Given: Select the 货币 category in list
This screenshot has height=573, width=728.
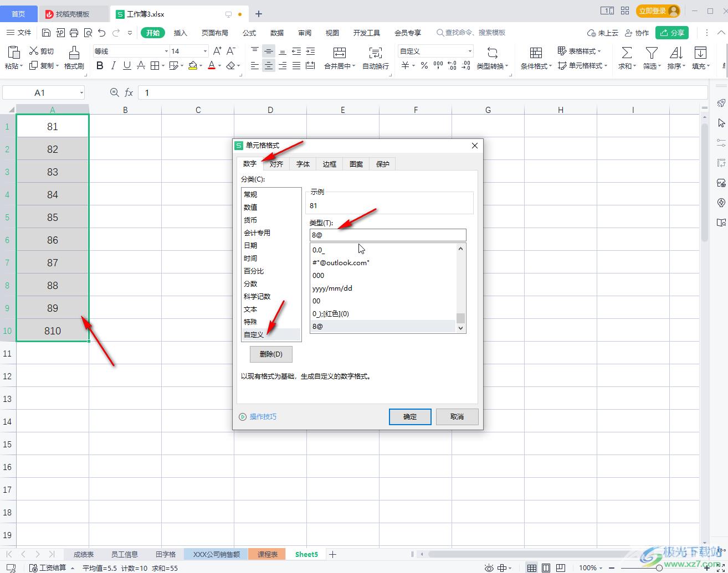Looking at the screenshot, I should coord(271,220).
